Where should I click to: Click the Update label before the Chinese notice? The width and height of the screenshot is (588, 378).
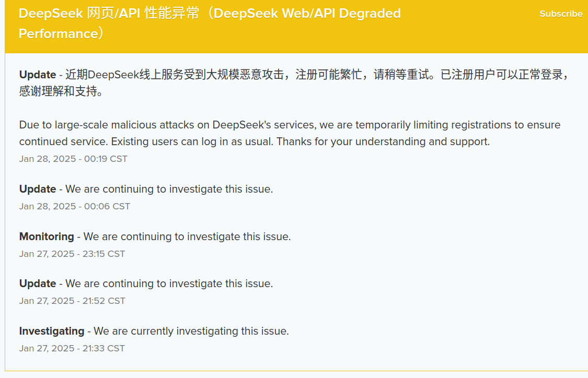tap(38, 75)
